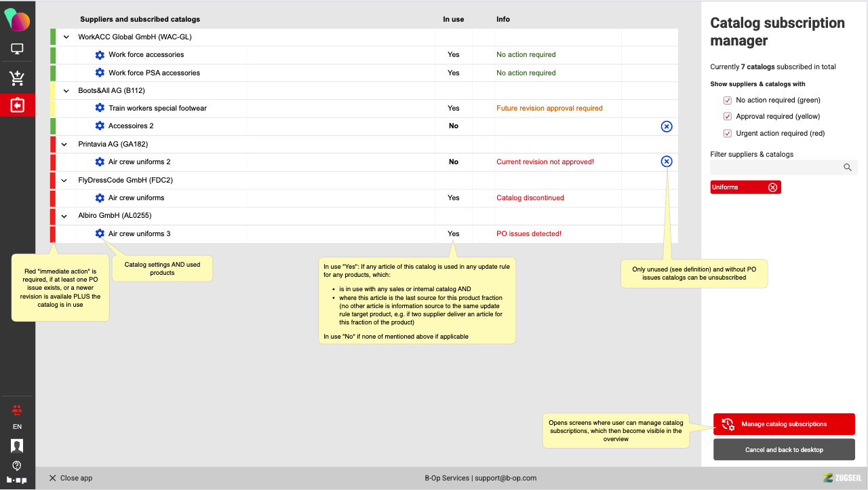Toggle Urgent action required (red) checkbox
This screenshot has width=868, height=490.
pyautogui.click(x=728, y=134)
